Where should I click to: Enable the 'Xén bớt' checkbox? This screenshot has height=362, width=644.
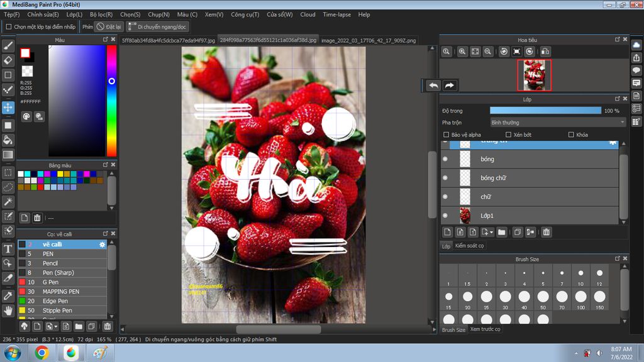(508, 134)
